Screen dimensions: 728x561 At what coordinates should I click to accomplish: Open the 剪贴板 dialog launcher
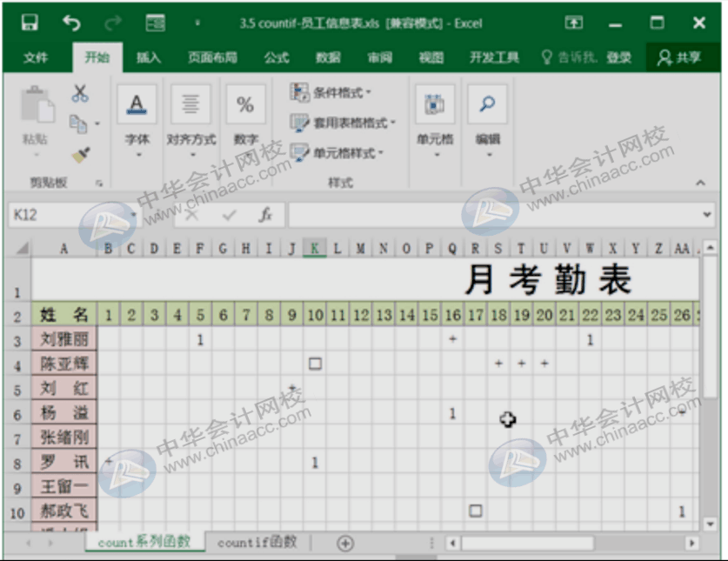(x=99, y=183)
